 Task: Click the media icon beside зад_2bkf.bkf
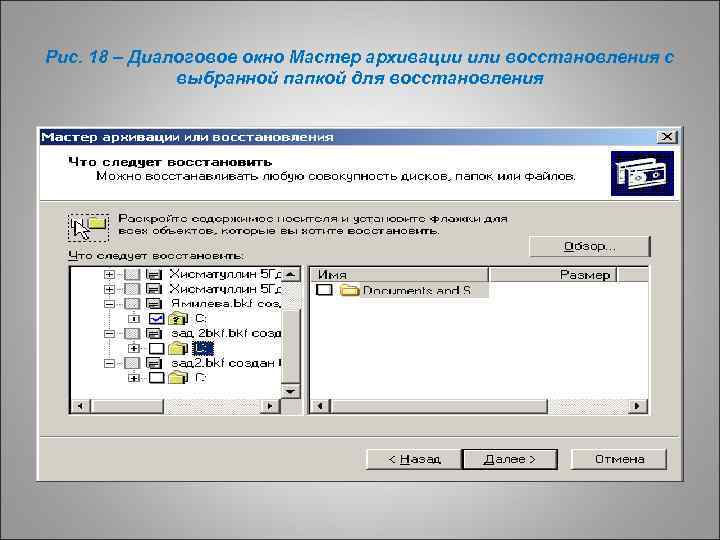click(154, 333)
